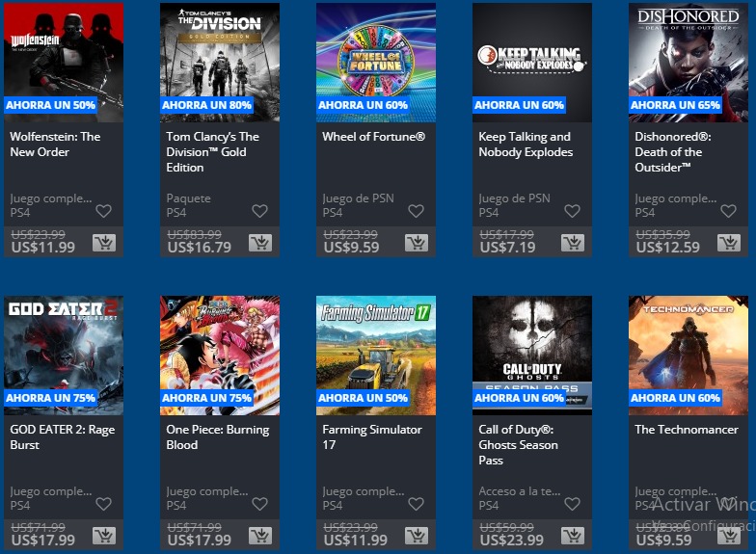Screen dimensions: 756x554
Task: Add Keep Talking and Nobody Explodes to cart
Action: [x=573, y=243]
